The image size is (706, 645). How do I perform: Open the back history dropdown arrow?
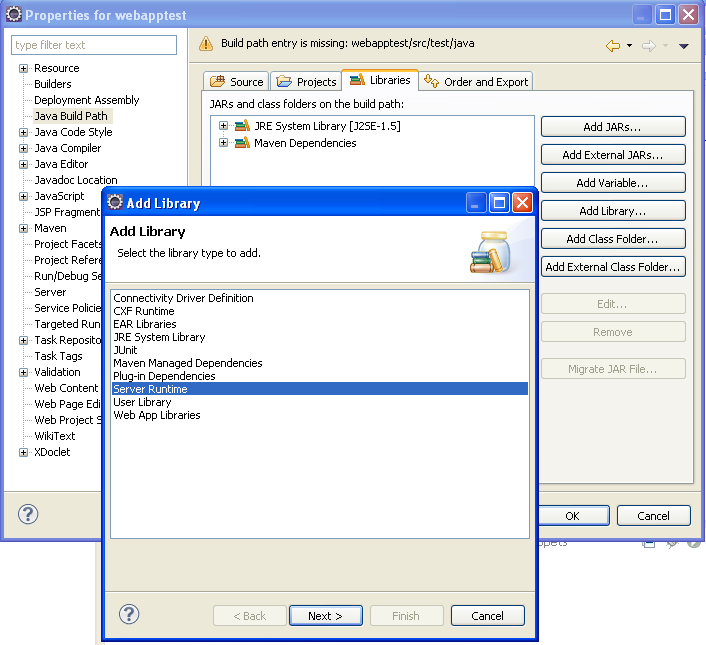point(629,45)
